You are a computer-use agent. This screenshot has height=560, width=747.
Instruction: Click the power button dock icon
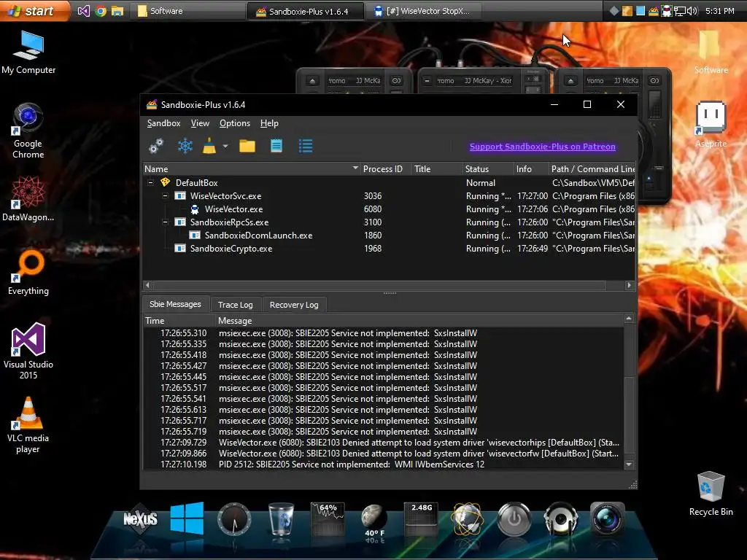514,518
